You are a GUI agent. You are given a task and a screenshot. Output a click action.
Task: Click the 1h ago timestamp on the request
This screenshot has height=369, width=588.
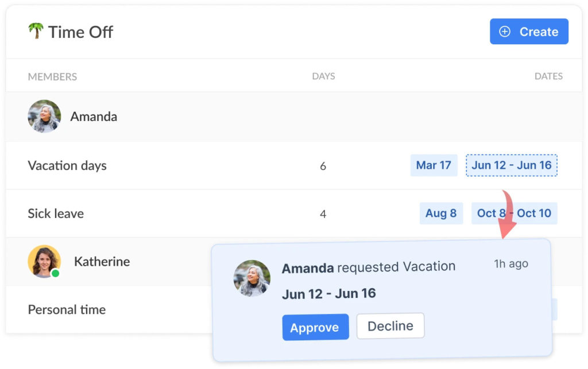(510, 264)
